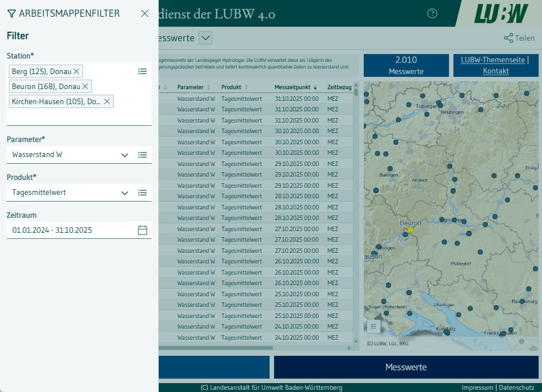This screenshot has width=542, height=392.
Task: Click the Pfullendorf map label
Action: [x=461, y=263]
